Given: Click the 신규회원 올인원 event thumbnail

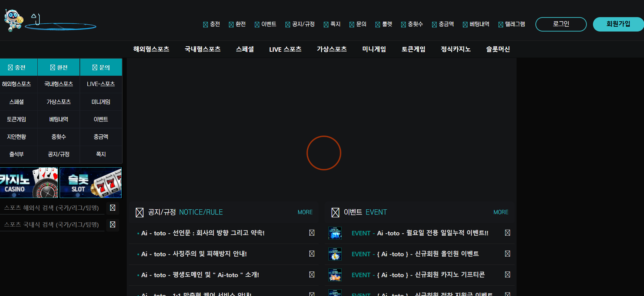Looking at the screenshot, I should (335, 254).
